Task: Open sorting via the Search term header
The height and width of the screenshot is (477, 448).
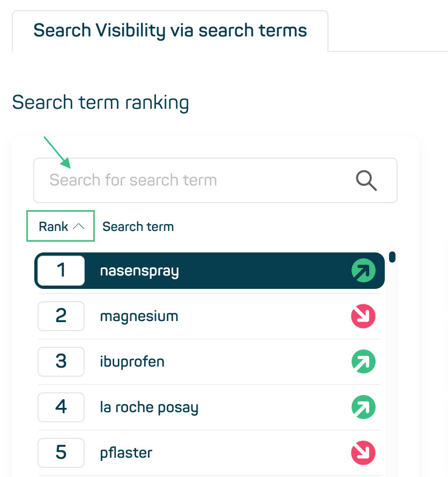Action: click(x=138, y=226)
